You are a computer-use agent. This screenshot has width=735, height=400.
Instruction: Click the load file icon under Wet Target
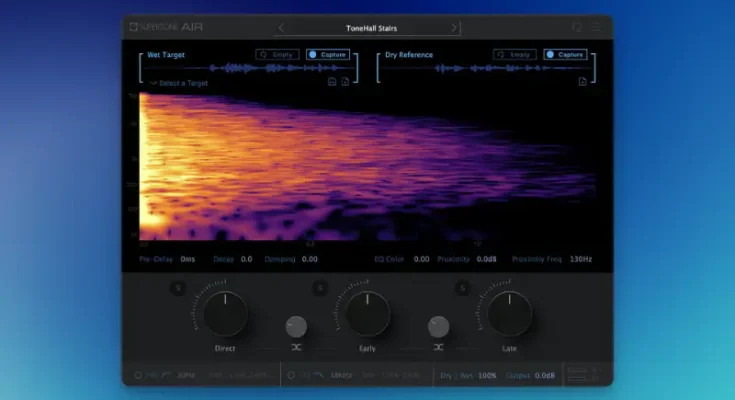coord(344,82)
